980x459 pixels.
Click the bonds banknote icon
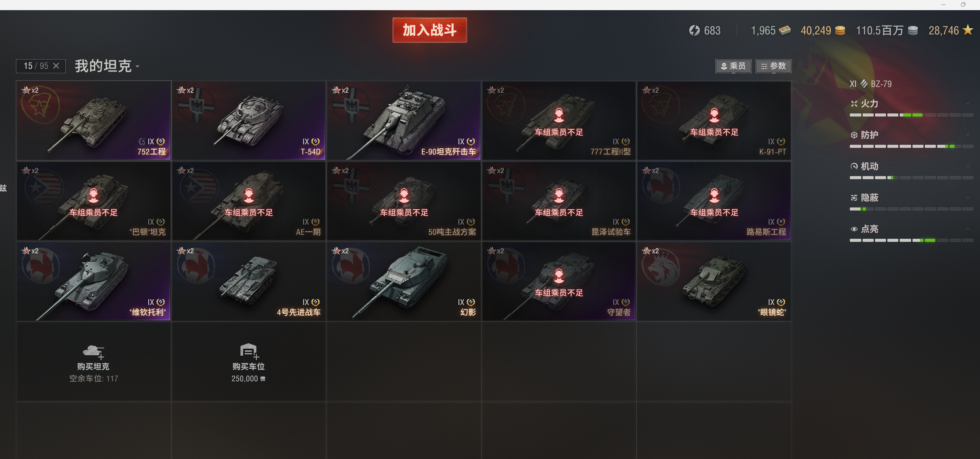(785, 30)
